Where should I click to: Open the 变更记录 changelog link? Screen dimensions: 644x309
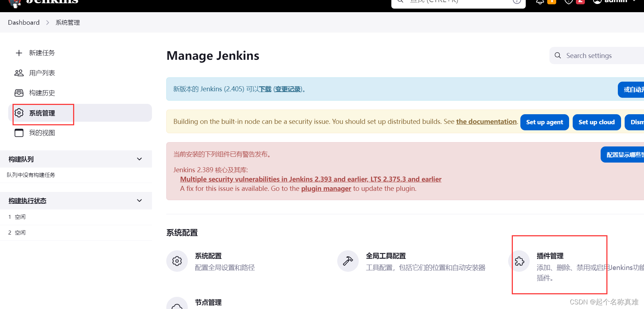point(288,89)
